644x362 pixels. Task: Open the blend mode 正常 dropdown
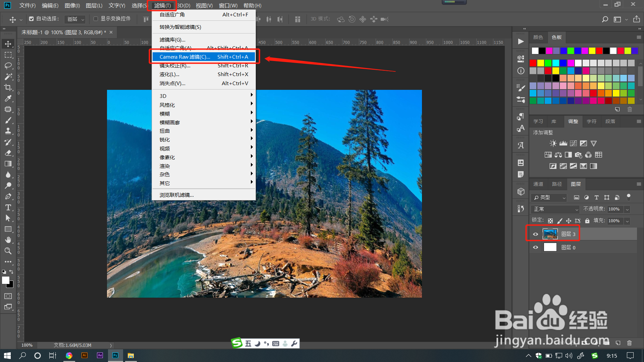555,209
